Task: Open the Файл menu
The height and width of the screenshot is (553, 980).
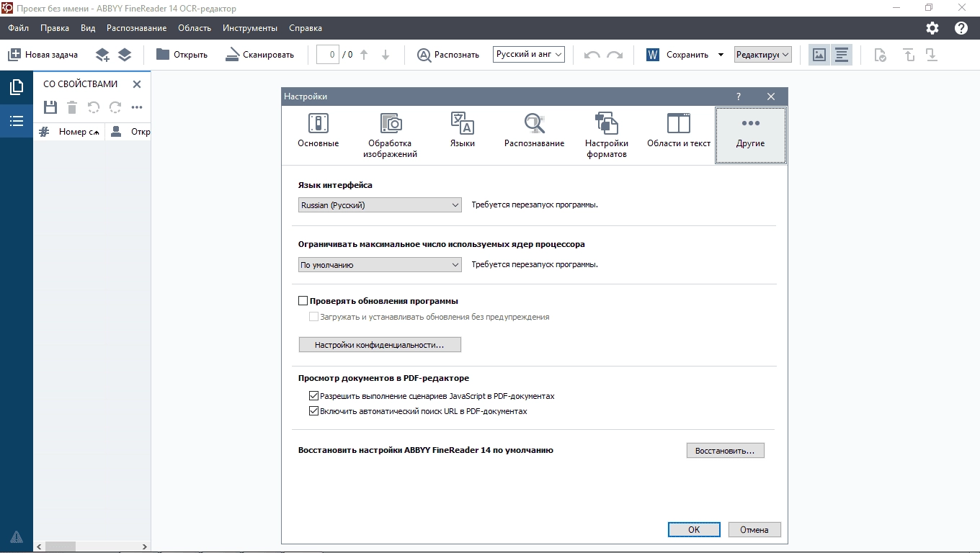Action: (19, 28)
